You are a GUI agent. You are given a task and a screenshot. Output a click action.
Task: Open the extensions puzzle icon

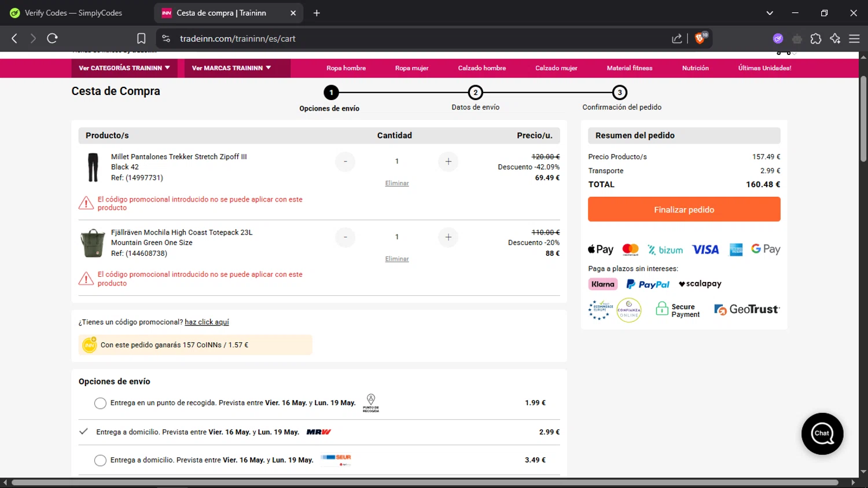click(x=816, y=38)
